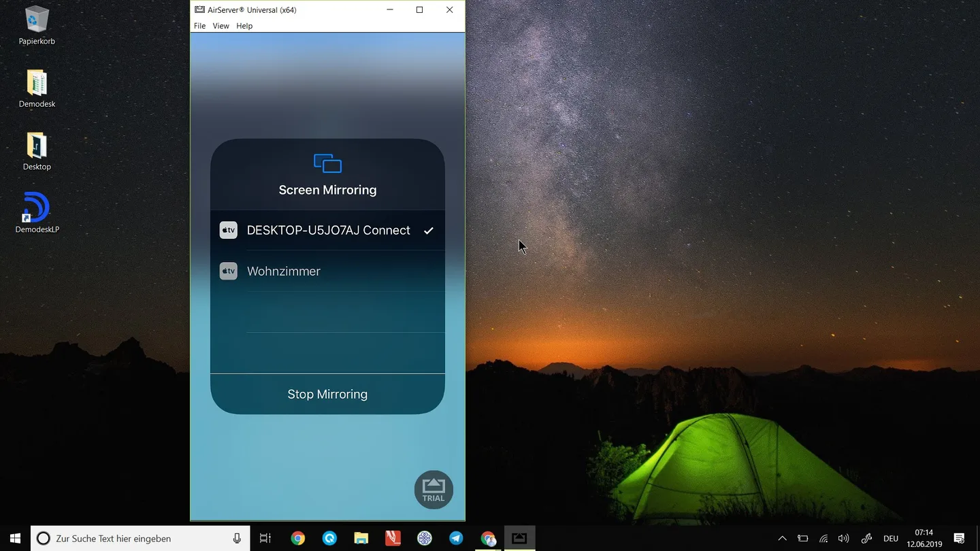Click the Screen Mirroring overlapping-screens icon

(x=327, y=163)
